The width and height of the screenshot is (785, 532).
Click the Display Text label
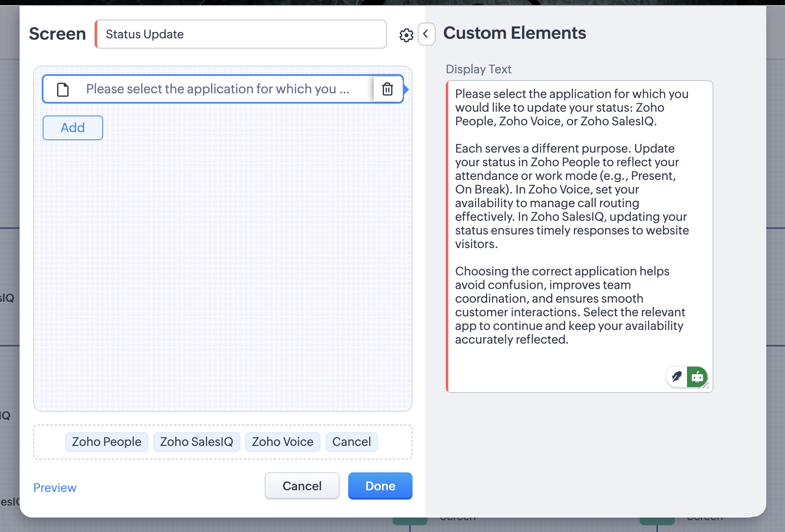click(x=479, y=69)
